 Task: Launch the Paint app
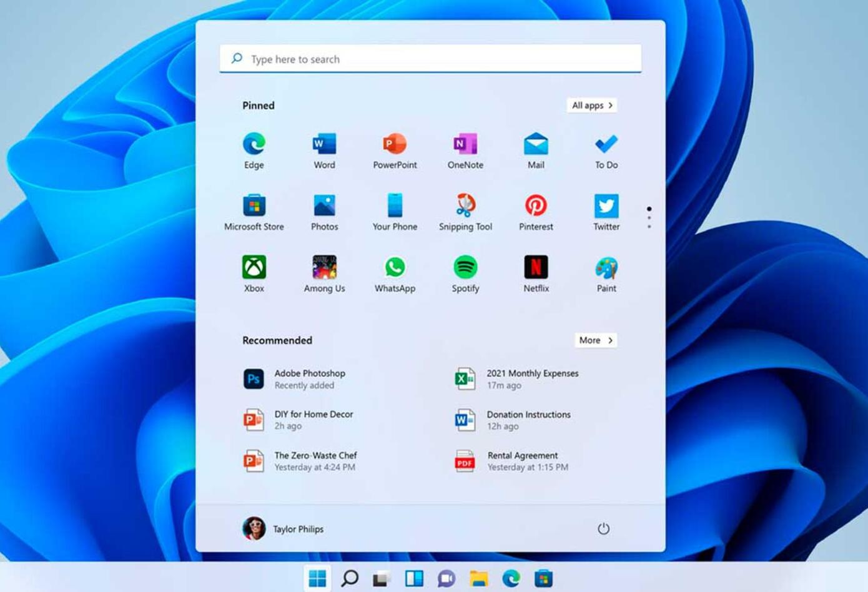pos(606,274)
